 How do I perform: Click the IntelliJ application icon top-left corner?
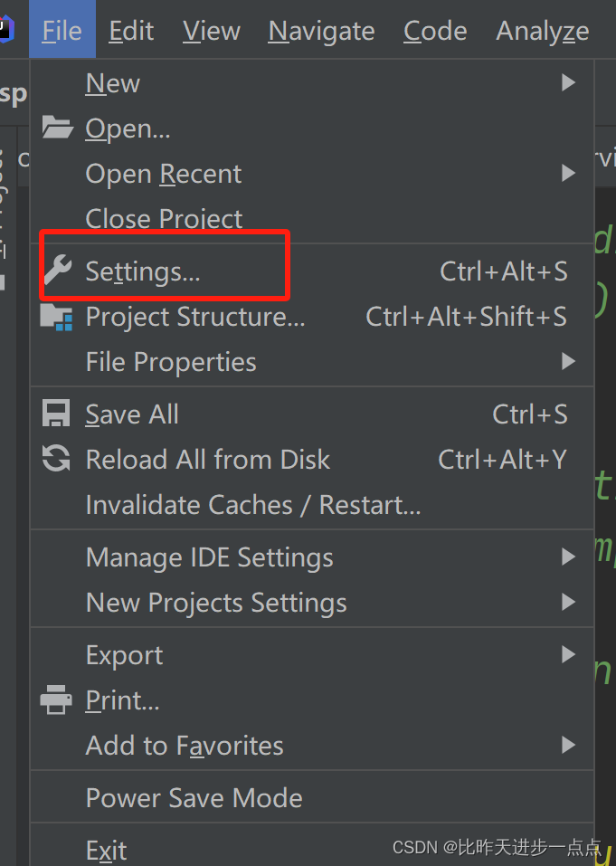(8, 29)
